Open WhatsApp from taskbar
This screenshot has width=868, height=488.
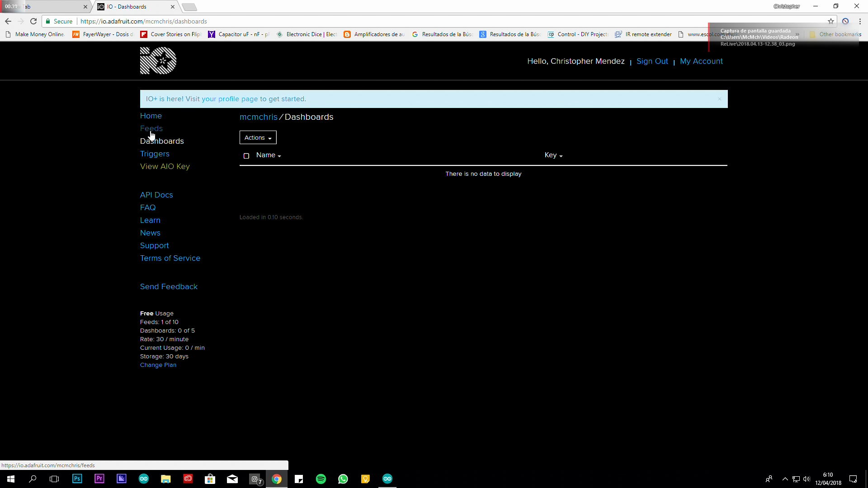(x=343, y=479)
